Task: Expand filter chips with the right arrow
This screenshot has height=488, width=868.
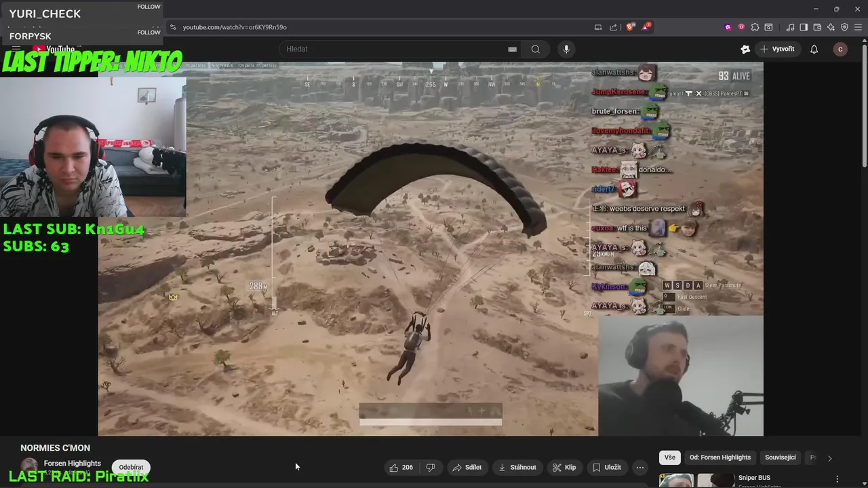Action: [829, 458]
